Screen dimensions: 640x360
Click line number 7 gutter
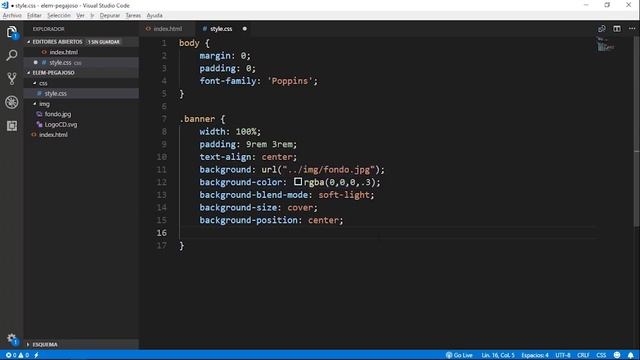click(164, 119)
